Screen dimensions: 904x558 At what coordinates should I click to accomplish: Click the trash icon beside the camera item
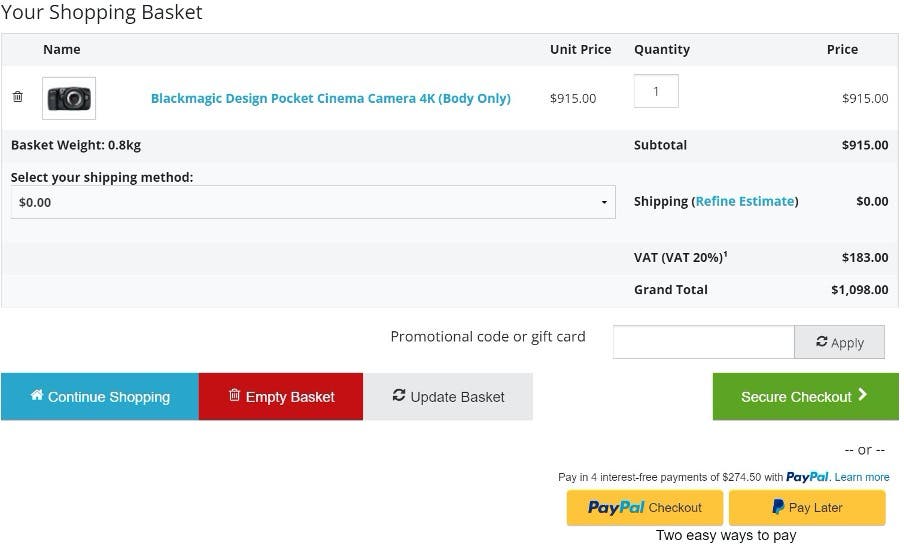(17, 97)
